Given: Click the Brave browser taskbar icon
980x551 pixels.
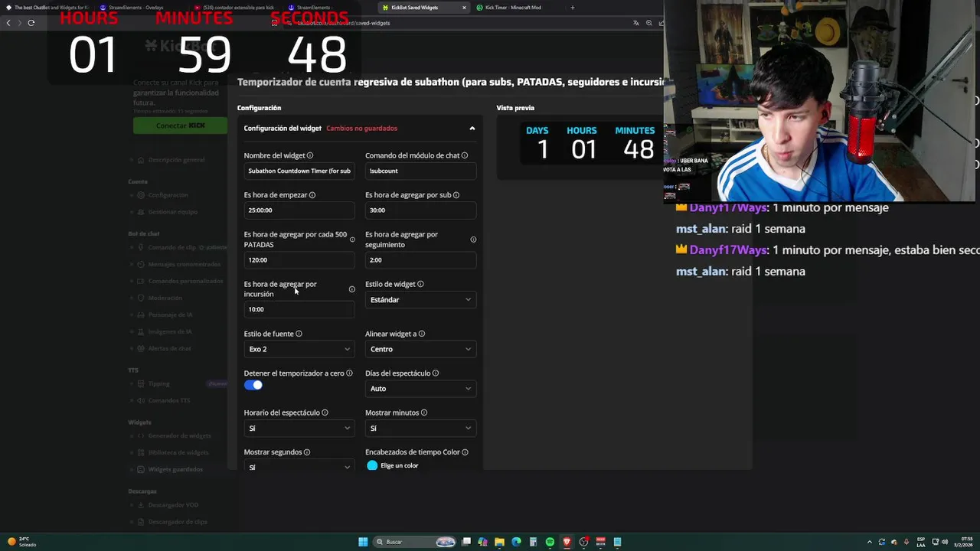Looking at the screenshot, I should pos(567,542).
